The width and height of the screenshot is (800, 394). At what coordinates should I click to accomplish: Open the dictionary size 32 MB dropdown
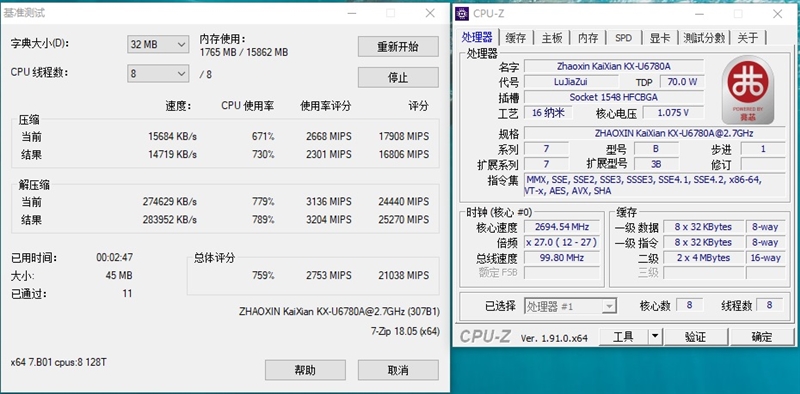coord(158,45)
